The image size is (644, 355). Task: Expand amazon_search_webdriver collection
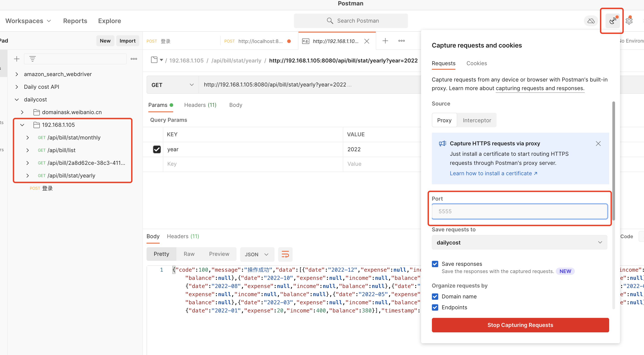coord(17,74)
